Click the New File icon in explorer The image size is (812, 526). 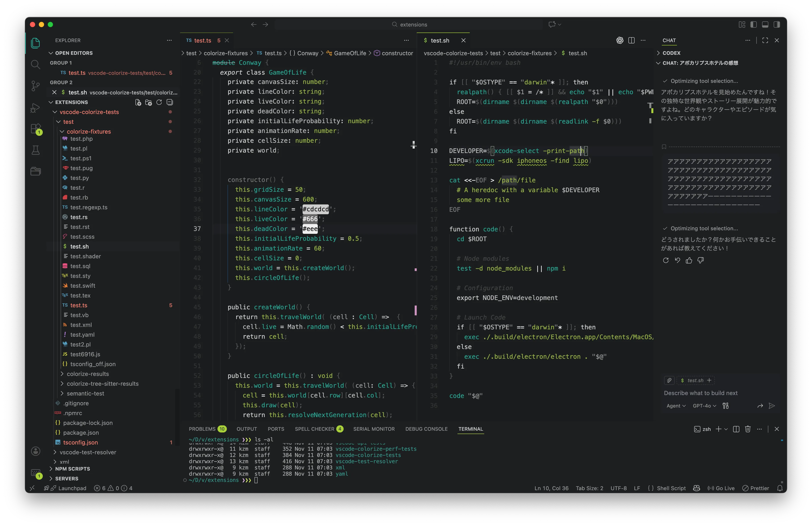tap(138, 102)
